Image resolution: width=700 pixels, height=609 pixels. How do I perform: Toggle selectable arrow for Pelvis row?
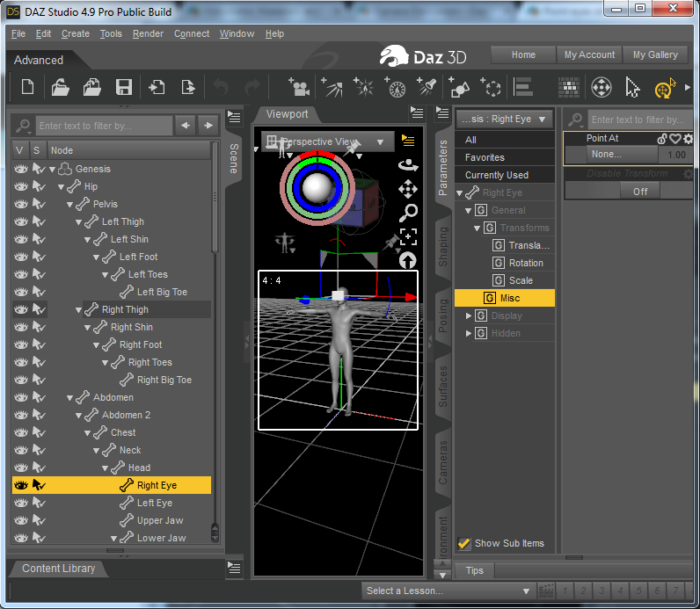pyautogui.click(x=39, y=204)
